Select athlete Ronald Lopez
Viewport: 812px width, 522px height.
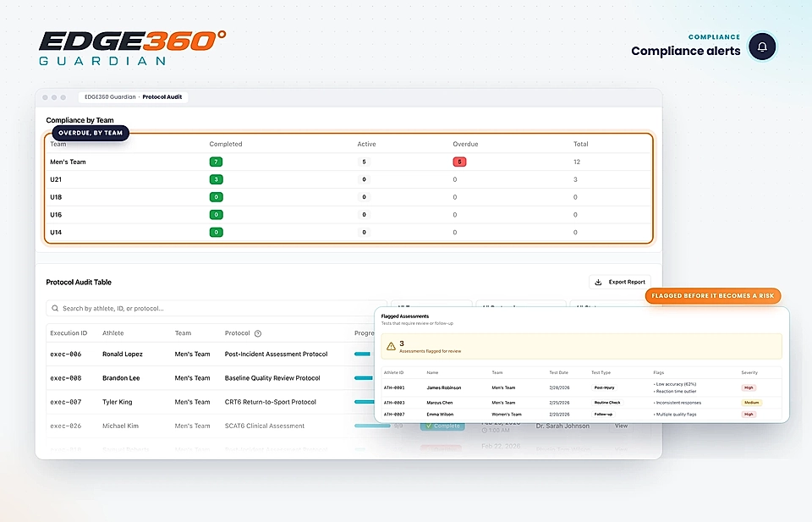122,354
